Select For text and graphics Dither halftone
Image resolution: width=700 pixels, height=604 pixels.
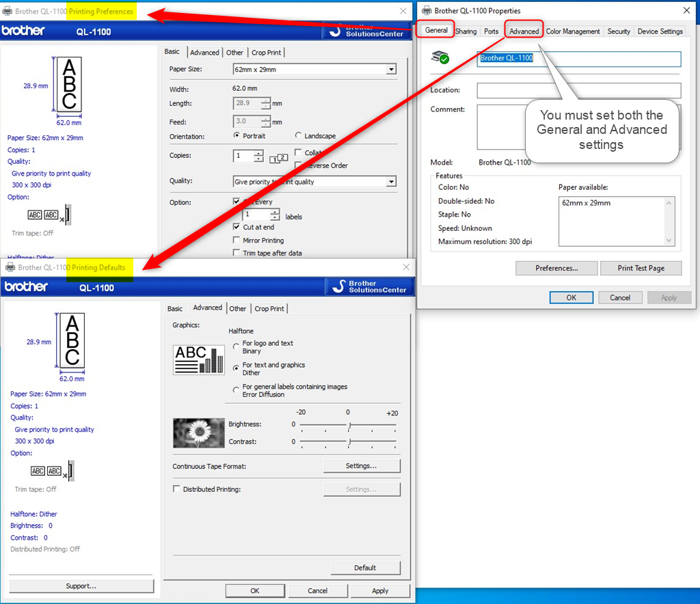click(236, 368)
